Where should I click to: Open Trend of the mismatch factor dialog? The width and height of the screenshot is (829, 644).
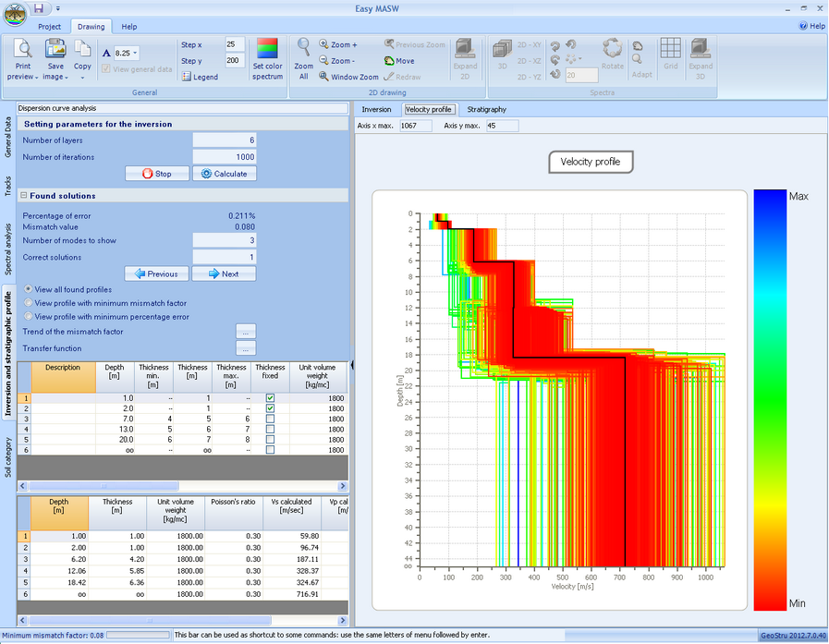pos(245,332)
